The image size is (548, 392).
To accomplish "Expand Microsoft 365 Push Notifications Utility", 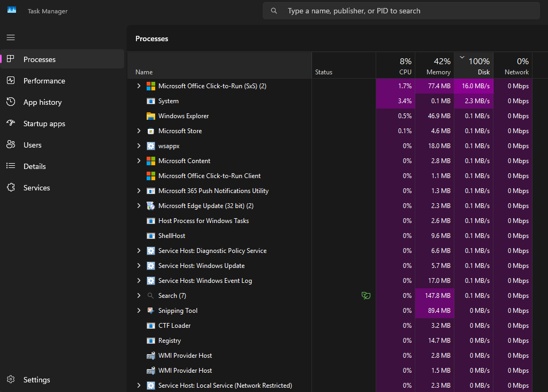I will [x=139, y=191].
